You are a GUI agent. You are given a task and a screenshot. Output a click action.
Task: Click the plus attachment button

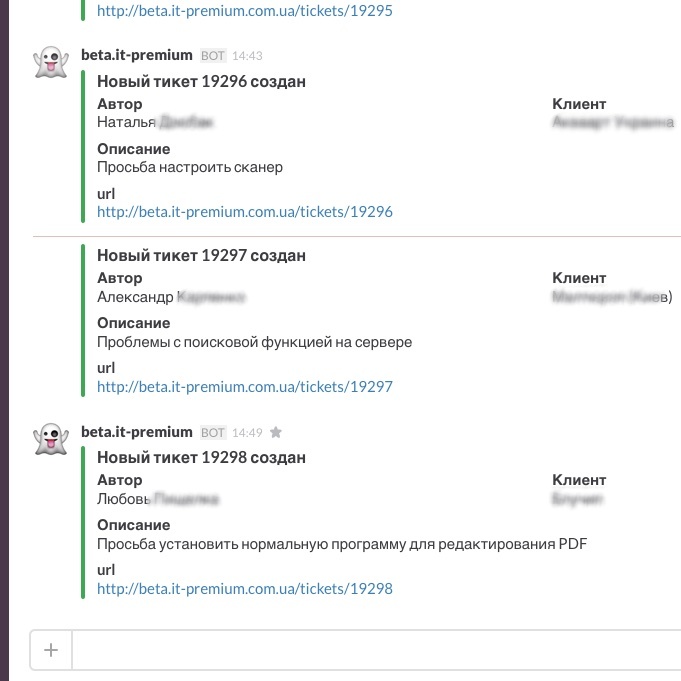(x=51, y=651)
